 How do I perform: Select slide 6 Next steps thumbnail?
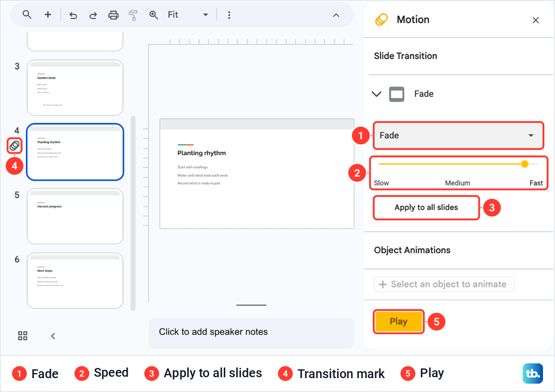(x=75, y=281)
